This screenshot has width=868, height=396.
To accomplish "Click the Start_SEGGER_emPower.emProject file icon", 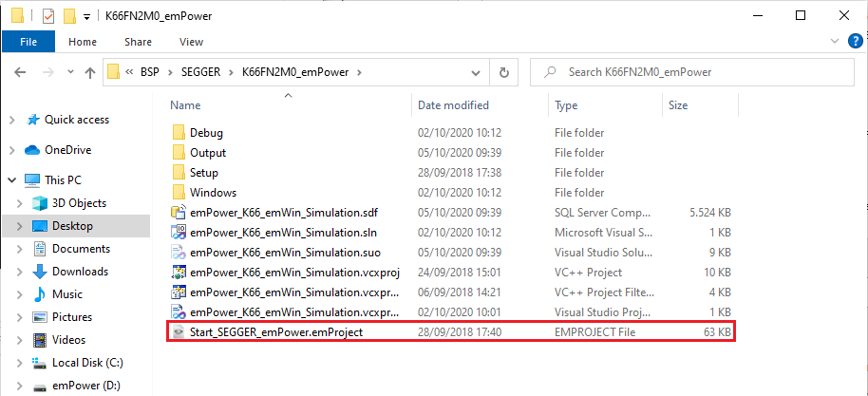I will tap(178, 331).
